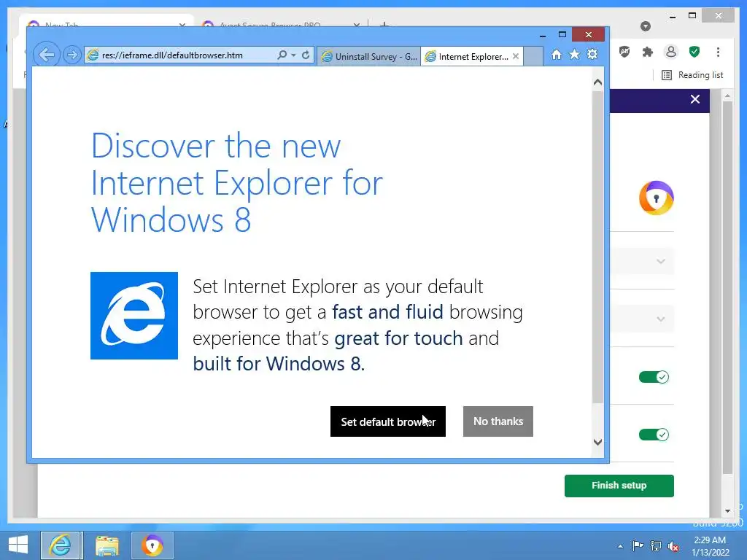The height and width of the screenshot is (560, 747).
Task: Open File Explorer from the taskbar
Action: click(107, 545)
